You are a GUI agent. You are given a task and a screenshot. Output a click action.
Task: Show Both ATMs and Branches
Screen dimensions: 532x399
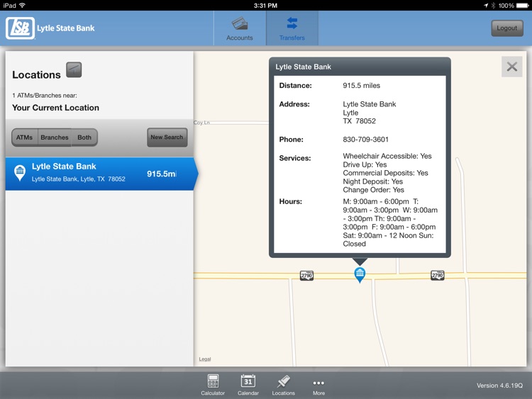point(84,137)
